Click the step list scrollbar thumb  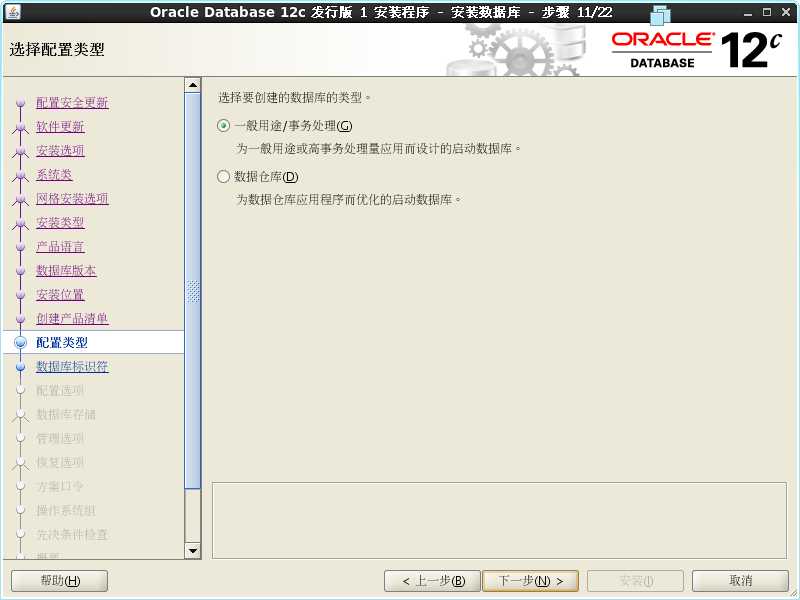[x=192, y=291]
